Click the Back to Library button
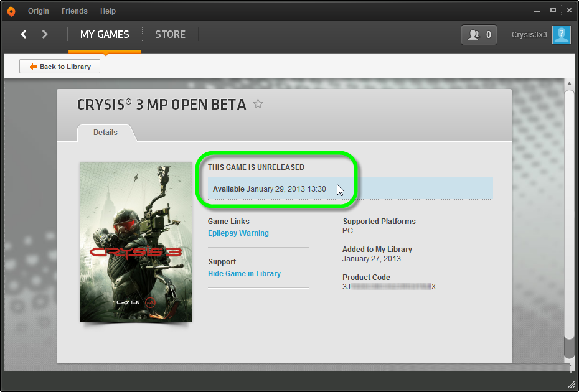Viewport: 579px width, 392px height. pos(59,66)
